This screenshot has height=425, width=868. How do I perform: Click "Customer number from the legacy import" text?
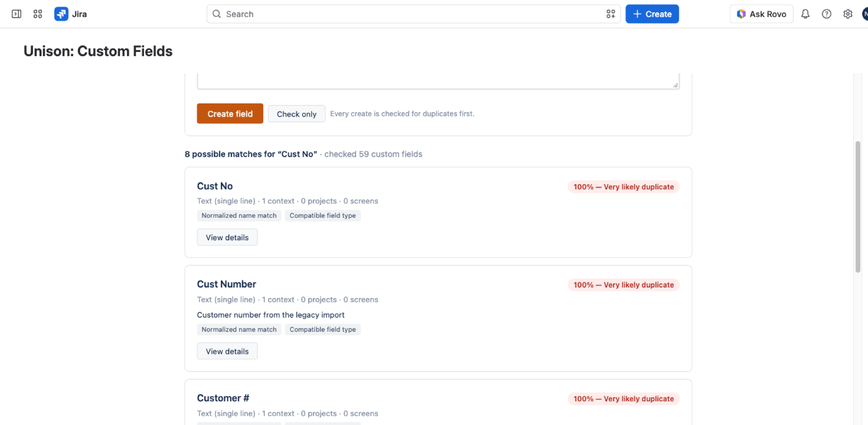[271, 315]
